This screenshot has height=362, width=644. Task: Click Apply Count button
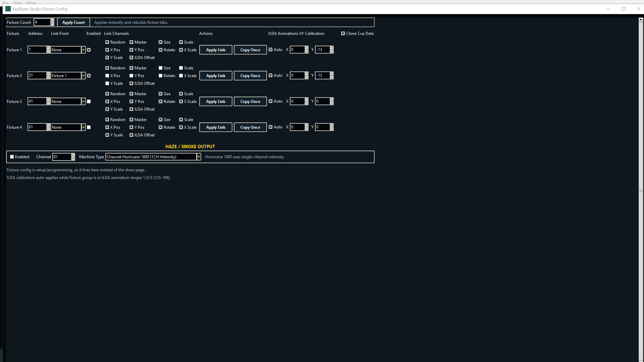pyautogui.click(x=73, y=22)
